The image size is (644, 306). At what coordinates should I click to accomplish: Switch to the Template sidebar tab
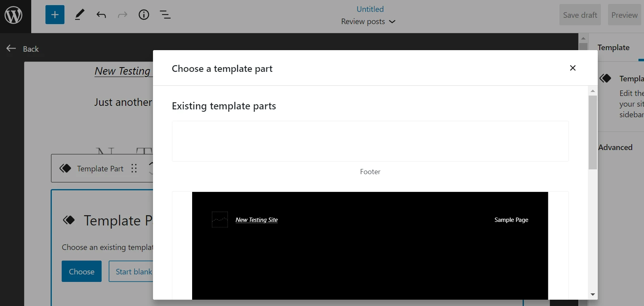coord(614,47)
